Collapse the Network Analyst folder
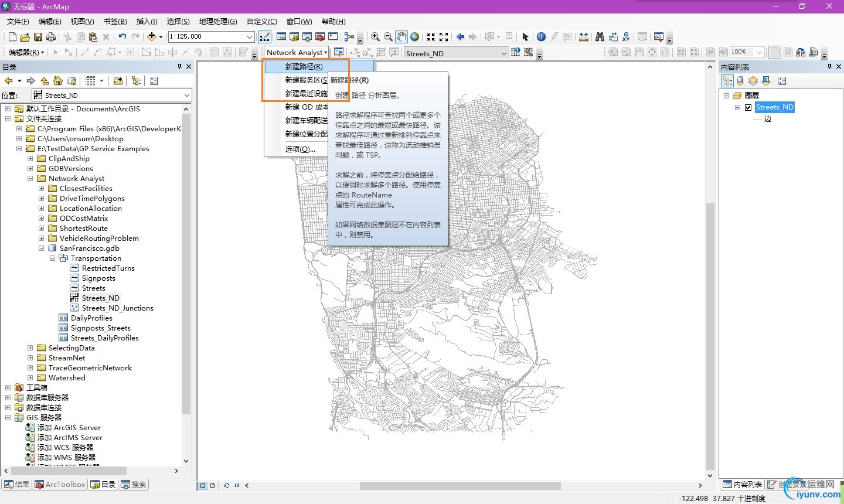 pos(30,178)
